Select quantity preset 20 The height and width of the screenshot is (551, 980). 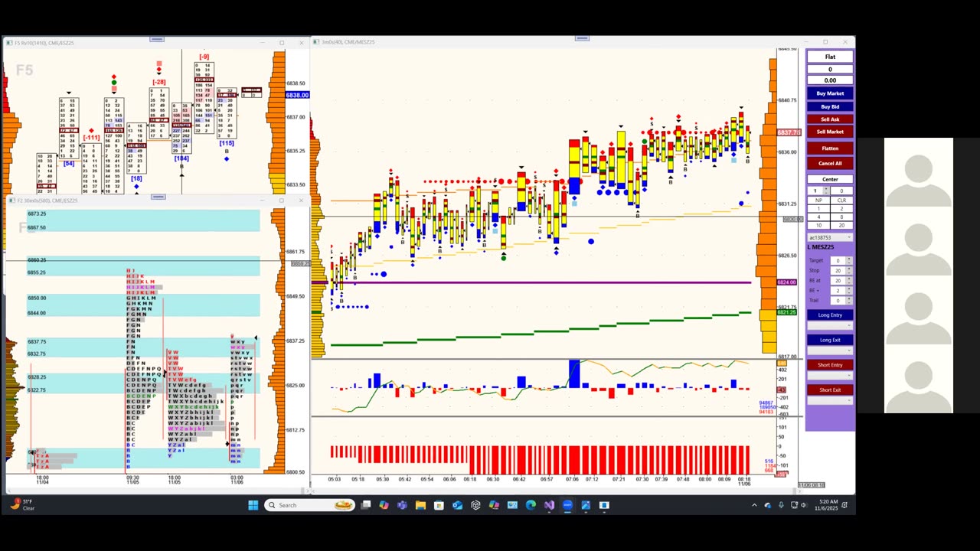841,226
